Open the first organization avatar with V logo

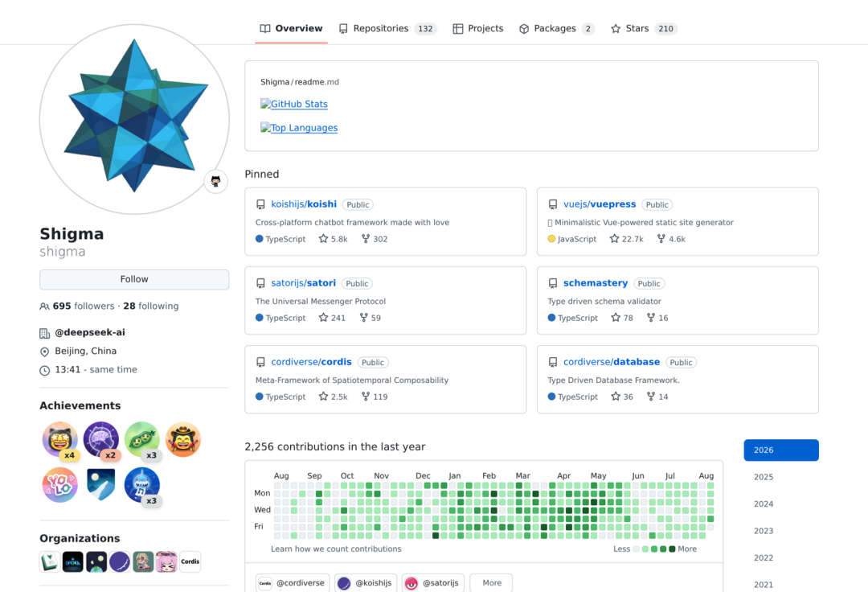coord(49,561)
